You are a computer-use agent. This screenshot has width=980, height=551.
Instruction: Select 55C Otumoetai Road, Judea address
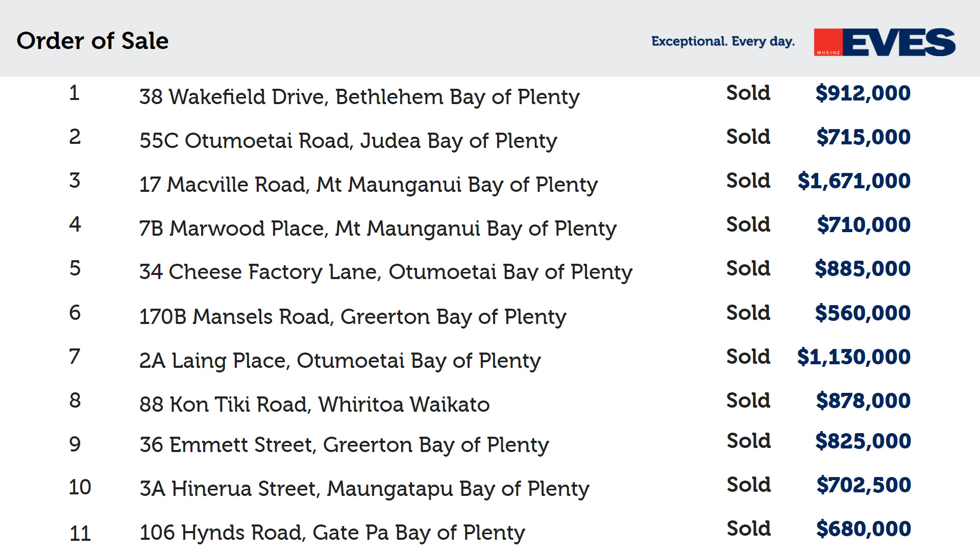pyautogui.click(x=348, y=141)
